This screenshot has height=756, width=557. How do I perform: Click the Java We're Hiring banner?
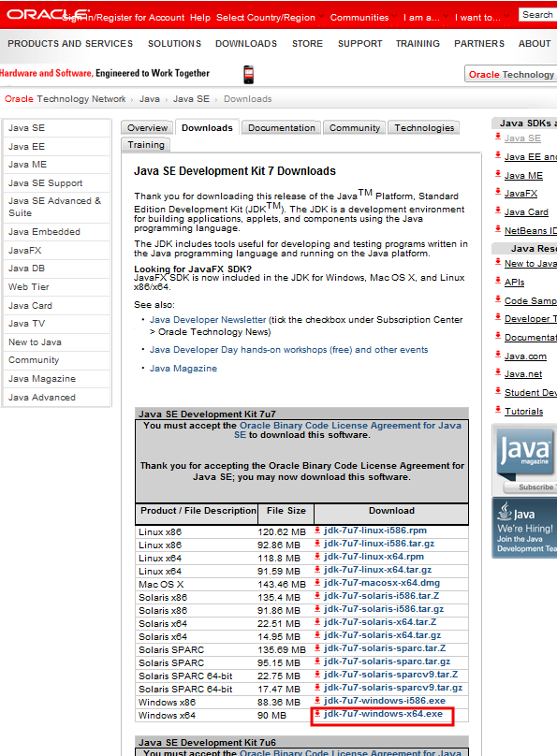[x=525, y=528]
